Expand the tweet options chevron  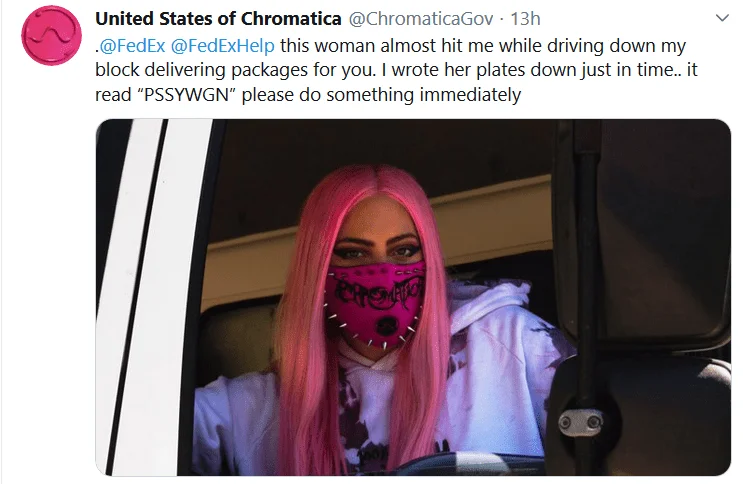click(x=722, y=18)
